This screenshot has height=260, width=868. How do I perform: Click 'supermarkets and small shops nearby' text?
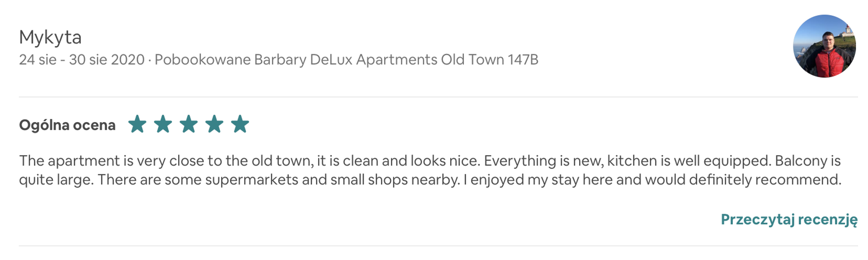point(332,180)
